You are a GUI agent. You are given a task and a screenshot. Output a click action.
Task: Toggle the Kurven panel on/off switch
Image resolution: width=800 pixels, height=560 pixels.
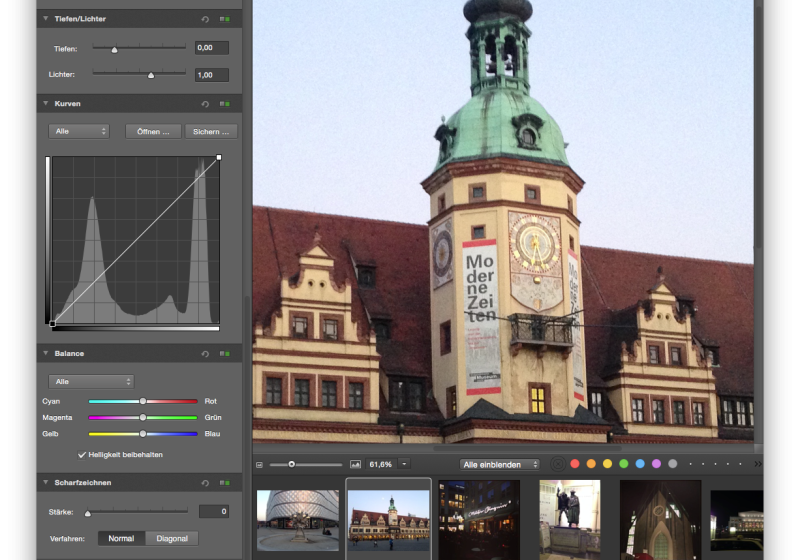(225, 103)
